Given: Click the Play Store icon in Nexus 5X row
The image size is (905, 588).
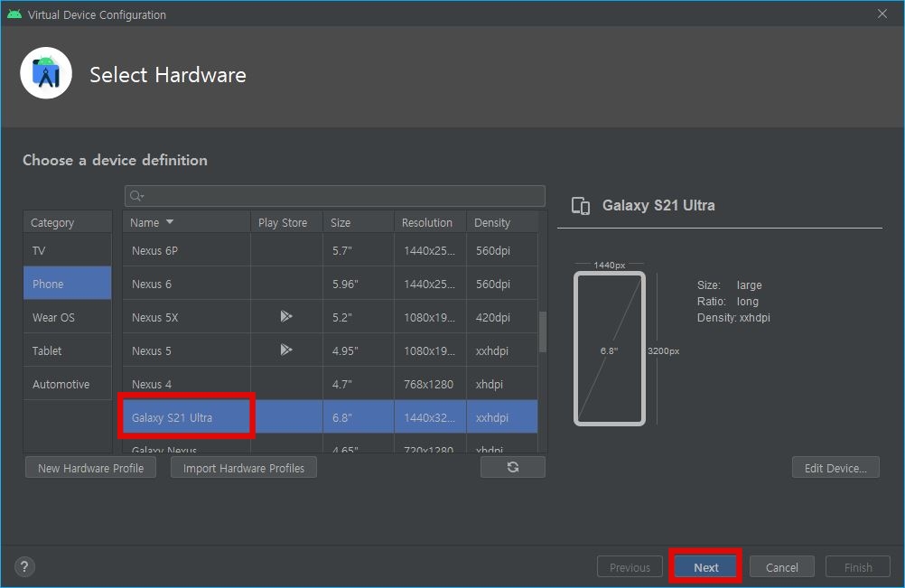Looking at the screenshot, I should tap(286, 316).
